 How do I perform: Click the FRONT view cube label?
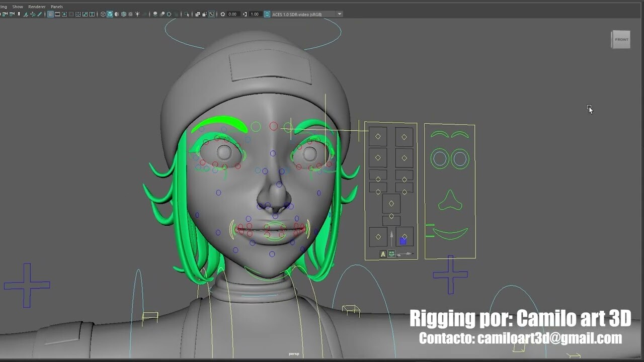pyautogui.click(x=621, y=39)
